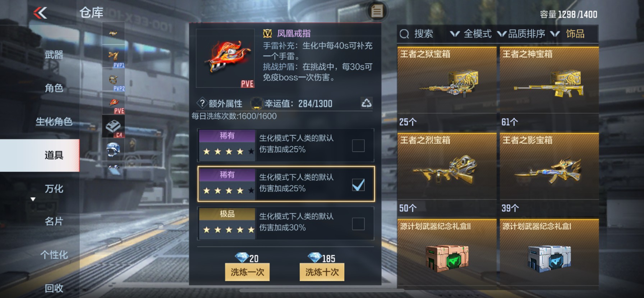Switch to the 生化角色 tab
Image resolution: width=644 pixels, height=298 pixels.
point(54,122)
